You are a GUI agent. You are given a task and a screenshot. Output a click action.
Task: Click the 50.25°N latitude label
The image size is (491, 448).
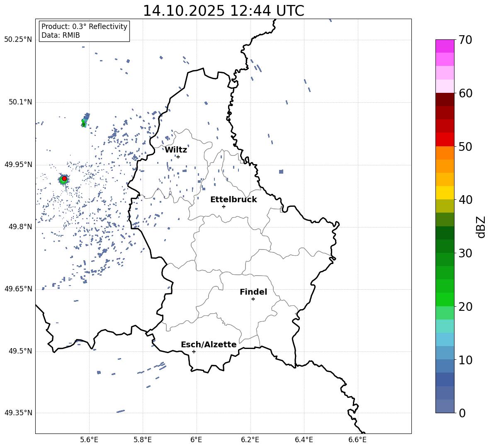pos(18,40)
